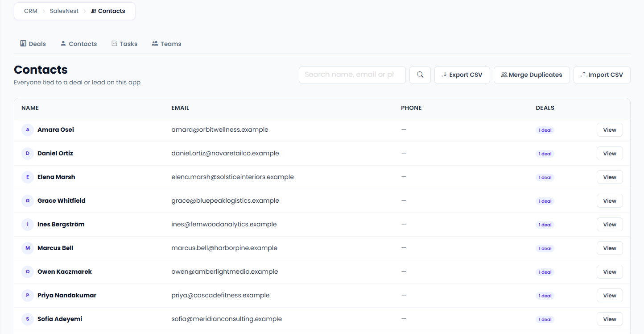Click the name Priya Nandakumar
This screenshot has height=334, width=644.
pos(67,296)
